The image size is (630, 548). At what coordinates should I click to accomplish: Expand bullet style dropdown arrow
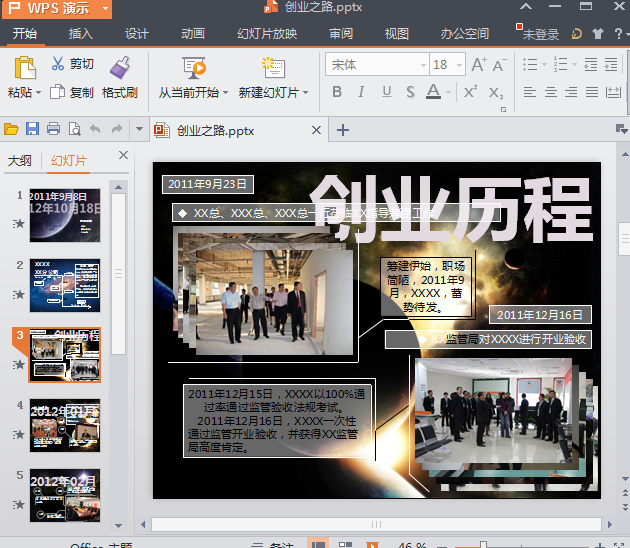(544, 64)
